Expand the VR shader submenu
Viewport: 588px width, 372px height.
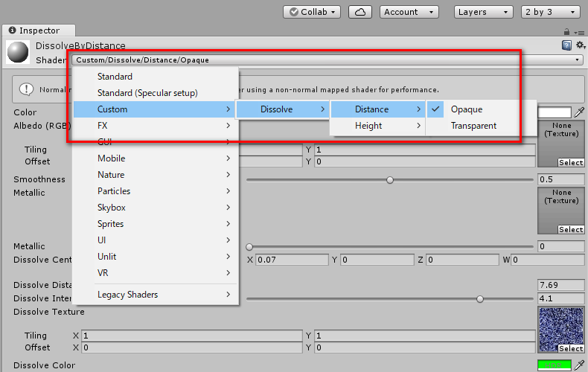[x=156, y=273]
